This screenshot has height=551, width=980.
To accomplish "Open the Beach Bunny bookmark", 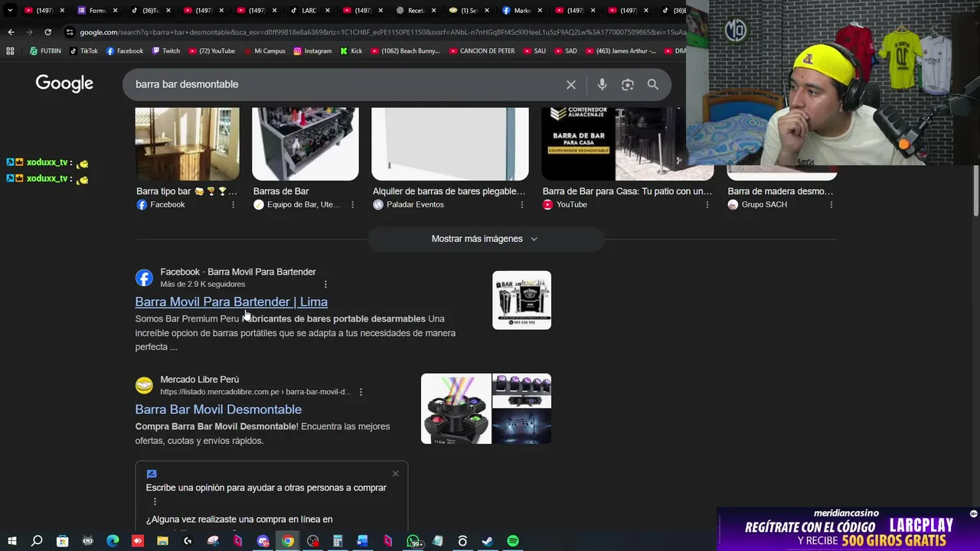I will pos(405,51).
